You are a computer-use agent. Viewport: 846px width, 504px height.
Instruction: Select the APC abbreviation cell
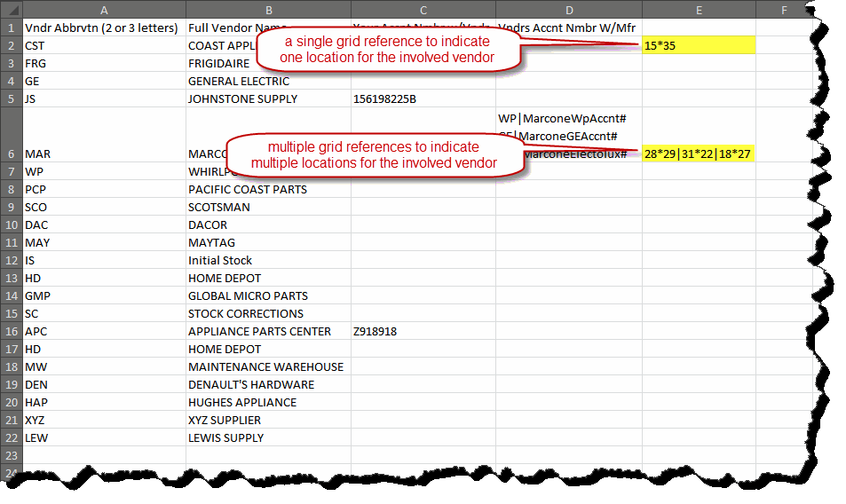click(x=104, y=332)
